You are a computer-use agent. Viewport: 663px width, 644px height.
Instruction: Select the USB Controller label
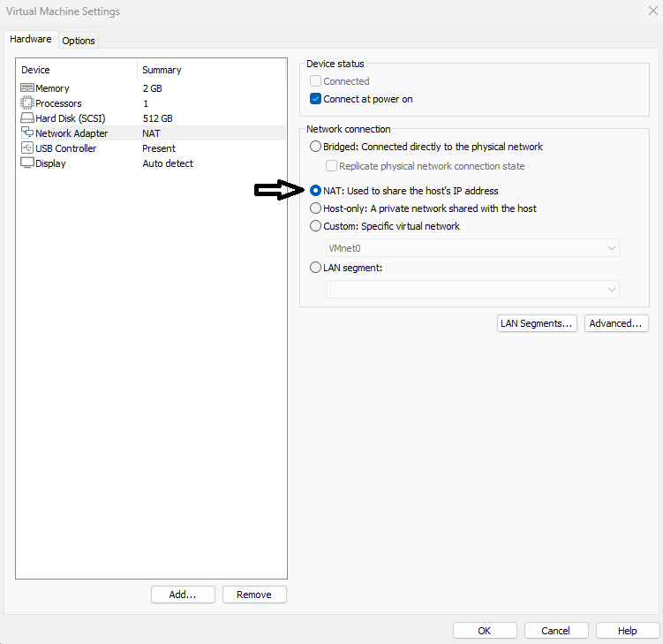point(65,148)
